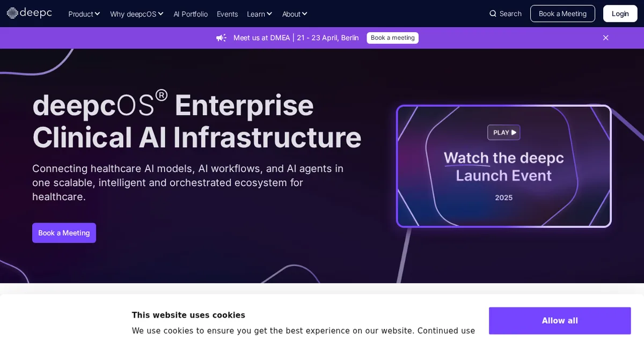Click the megaphone announcement icon
Screen dimensions: 644x338
[x=221, y=38]
